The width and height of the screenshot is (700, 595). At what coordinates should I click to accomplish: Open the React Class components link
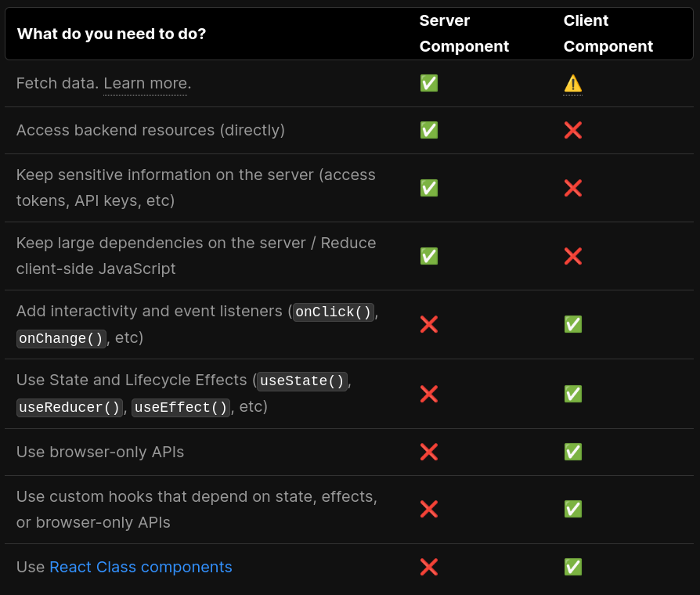coord(141,567)
